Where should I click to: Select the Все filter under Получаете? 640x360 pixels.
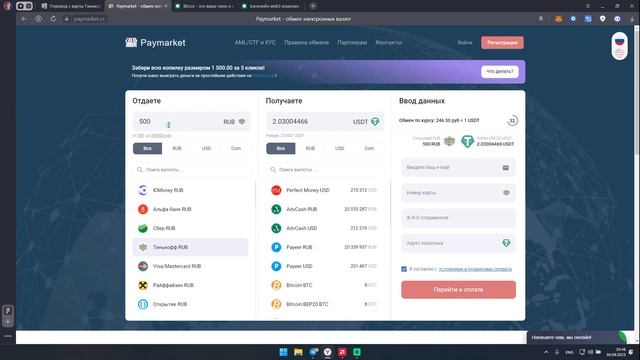(281, 148)
